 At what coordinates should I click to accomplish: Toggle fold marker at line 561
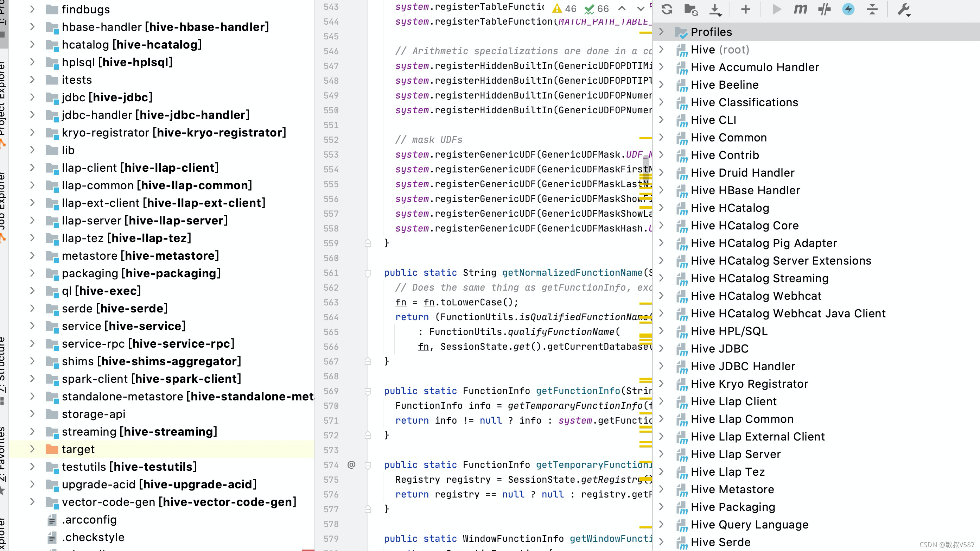[x=368, y=273]
